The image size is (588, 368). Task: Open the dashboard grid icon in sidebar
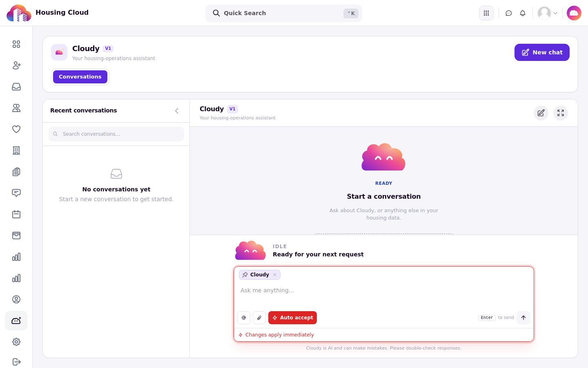16,44
